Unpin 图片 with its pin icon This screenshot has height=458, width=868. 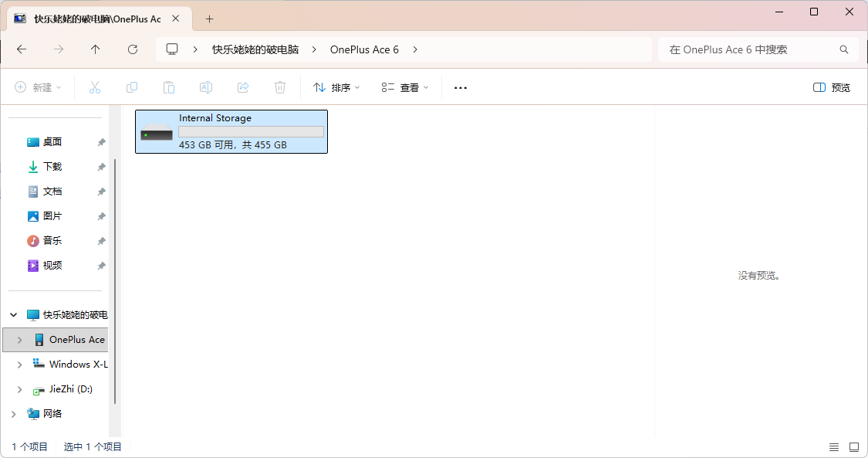coord(101,216)
